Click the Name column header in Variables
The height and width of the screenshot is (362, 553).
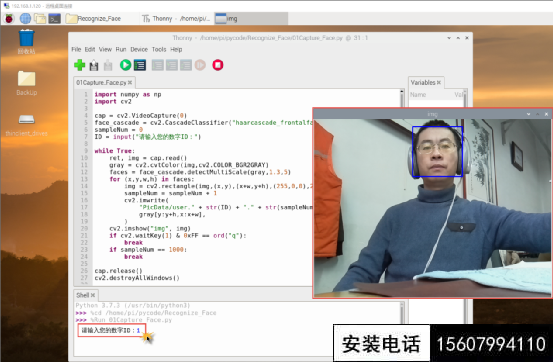tap(418, 95)
